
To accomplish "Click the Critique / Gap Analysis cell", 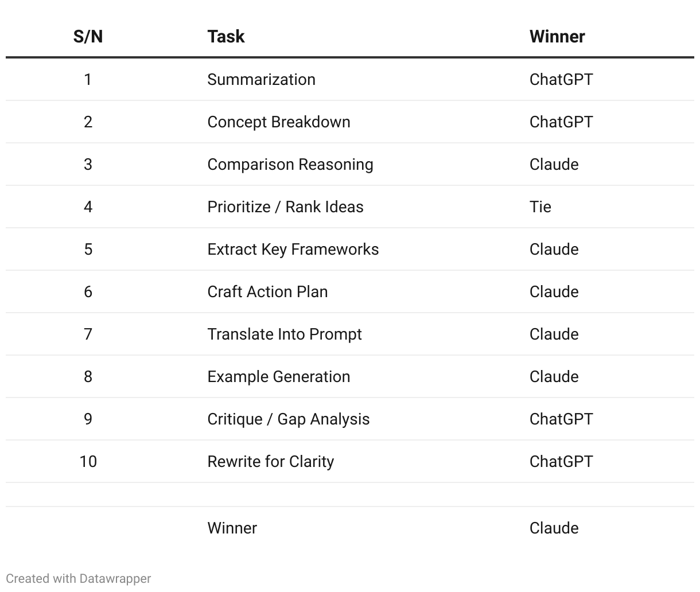I will [x=289, y=419].
